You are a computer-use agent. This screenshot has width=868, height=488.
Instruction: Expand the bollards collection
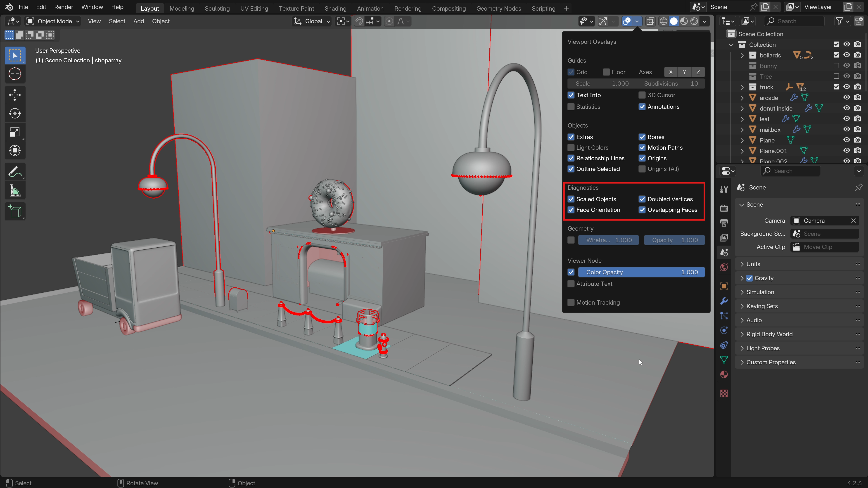(742, 55)
